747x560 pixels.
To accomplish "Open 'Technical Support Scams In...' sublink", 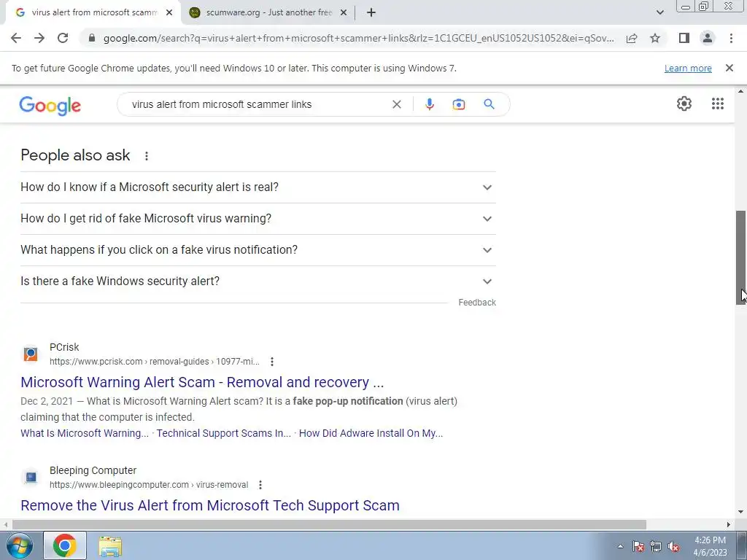I will (x=223, y=433).
